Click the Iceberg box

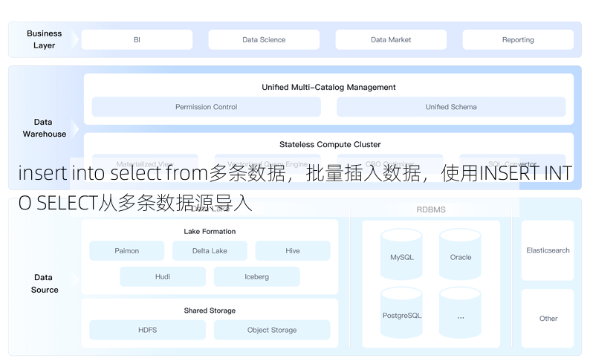coord(256,277)
